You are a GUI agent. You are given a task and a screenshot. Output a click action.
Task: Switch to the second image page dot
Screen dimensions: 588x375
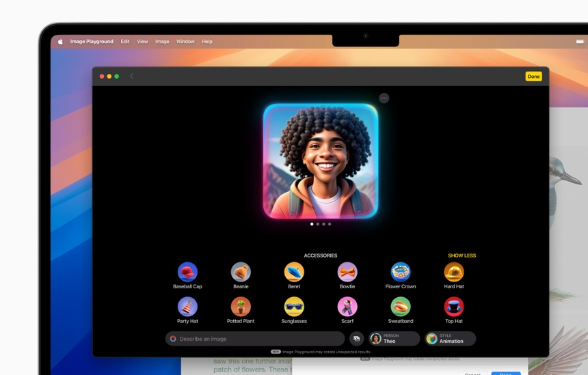(318, 224)
